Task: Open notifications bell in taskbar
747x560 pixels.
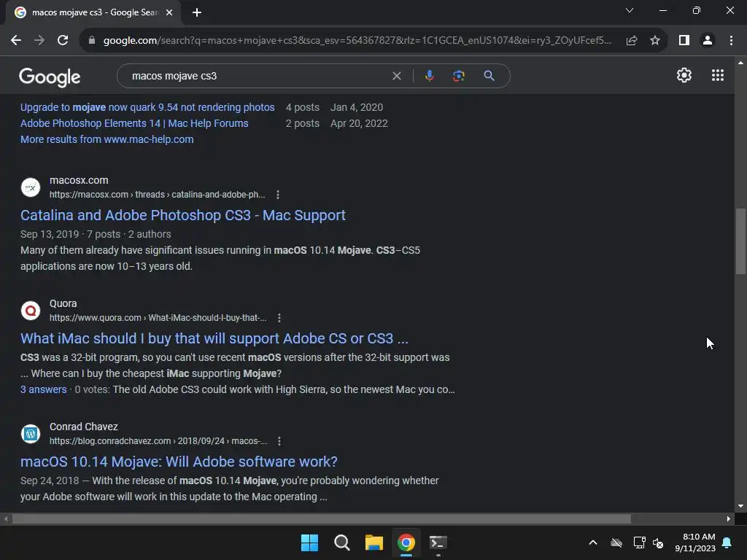Action: [x=727, y=542]
